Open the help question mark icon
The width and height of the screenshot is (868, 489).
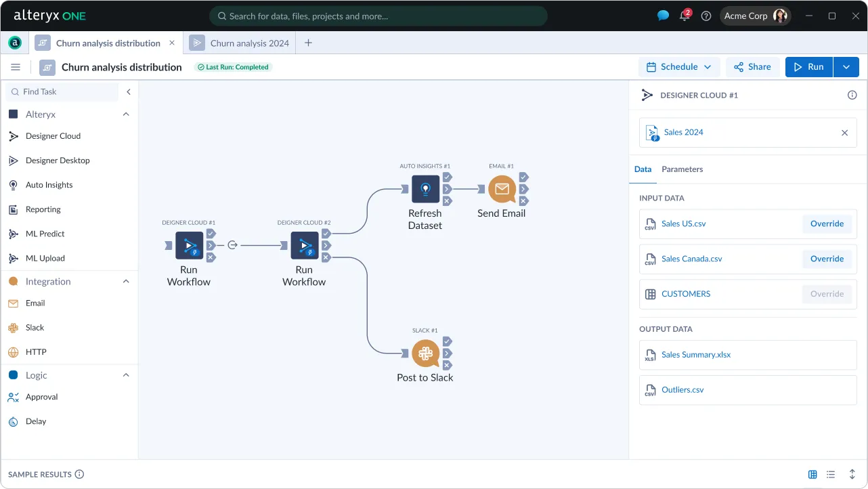tap(706, 16)
